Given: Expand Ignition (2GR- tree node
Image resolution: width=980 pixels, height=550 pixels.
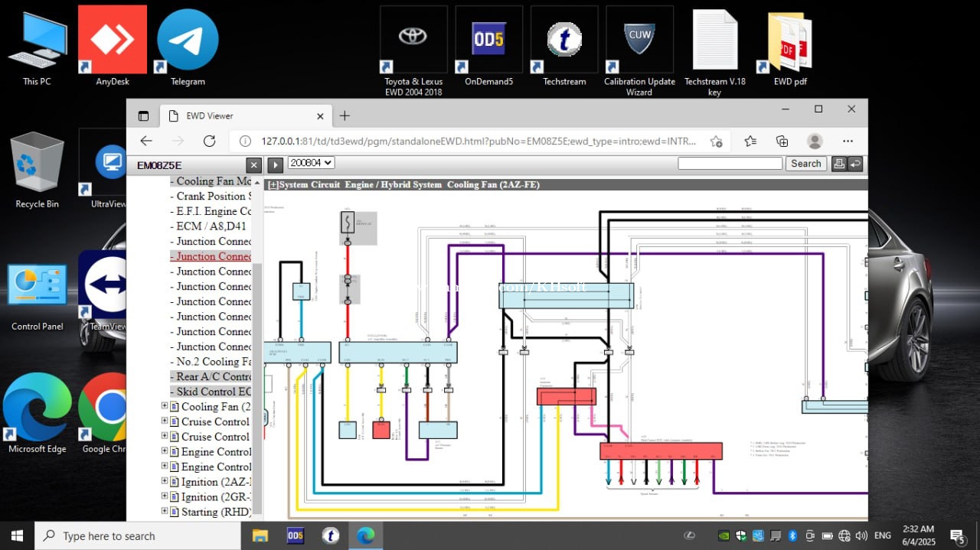Looking at the screenshot, I should (x=164, y=496).
